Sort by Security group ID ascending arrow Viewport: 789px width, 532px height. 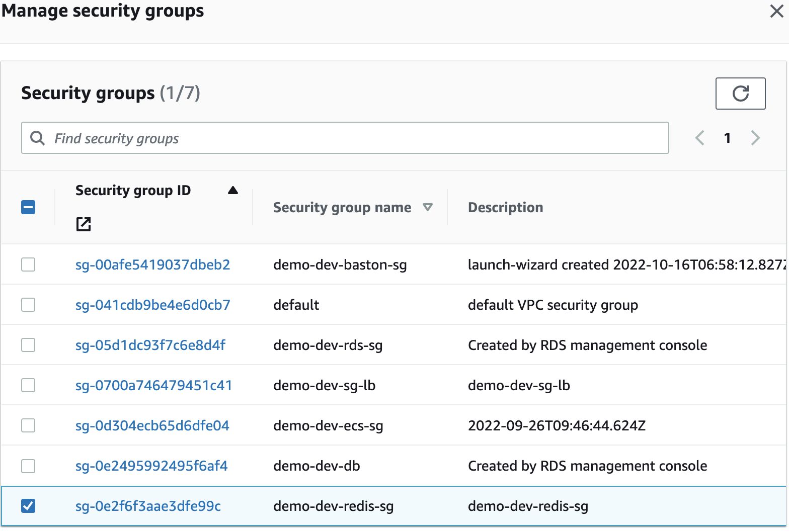(232, 191)
